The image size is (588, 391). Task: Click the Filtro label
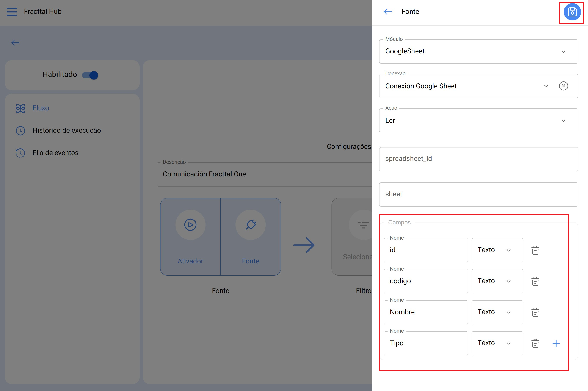(x=364, y=291)
